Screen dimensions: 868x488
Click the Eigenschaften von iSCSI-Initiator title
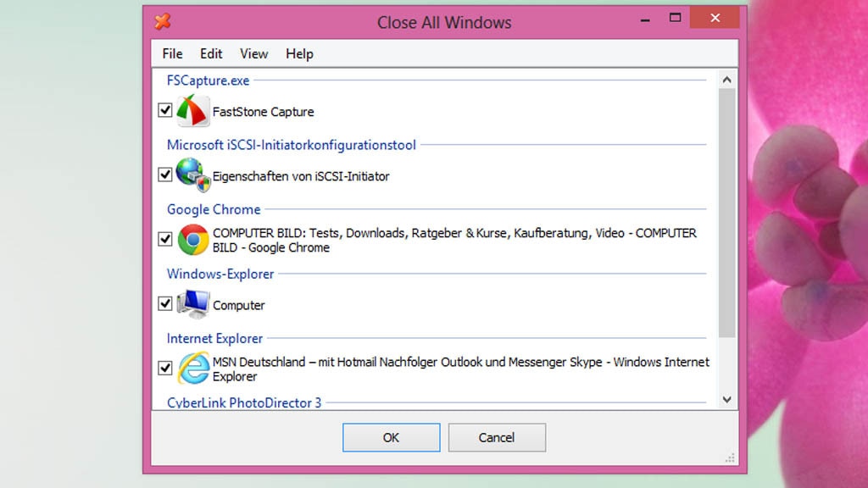coord(301,176)
